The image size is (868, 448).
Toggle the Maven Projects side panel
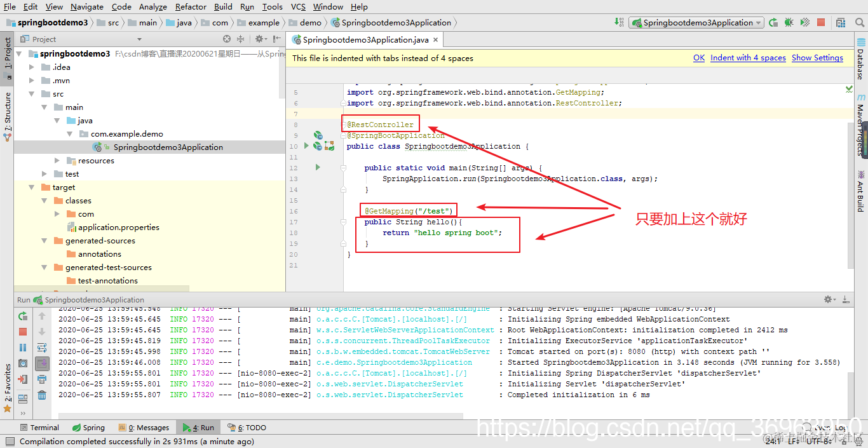tap(861, 126)
